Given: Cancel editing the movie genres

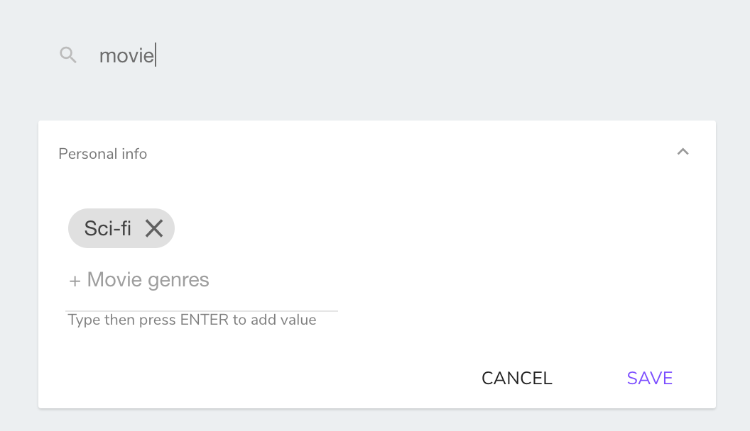Looking at the screenshot, I should pyautogui.click(x=517, y=378).
